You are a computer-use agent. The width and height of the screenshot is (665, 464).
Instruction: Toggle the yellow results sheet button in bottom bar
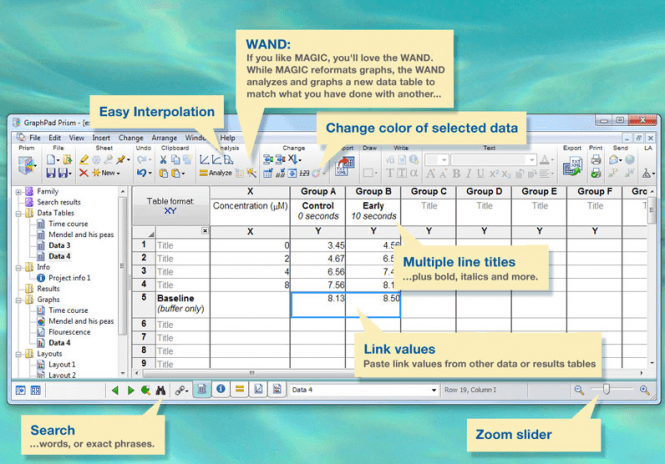click(240, 389)
